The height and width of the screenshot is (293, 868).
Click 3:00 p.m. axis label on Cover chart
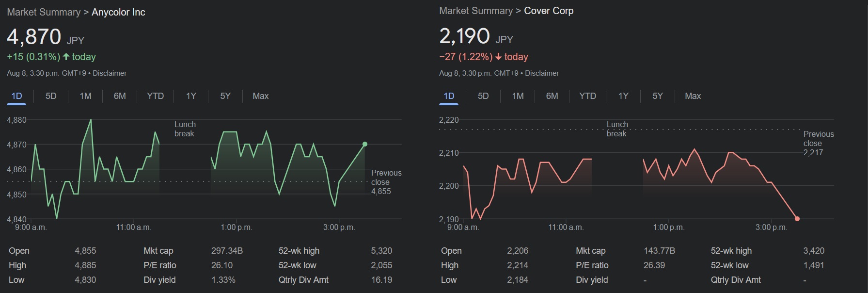[771, 227]
